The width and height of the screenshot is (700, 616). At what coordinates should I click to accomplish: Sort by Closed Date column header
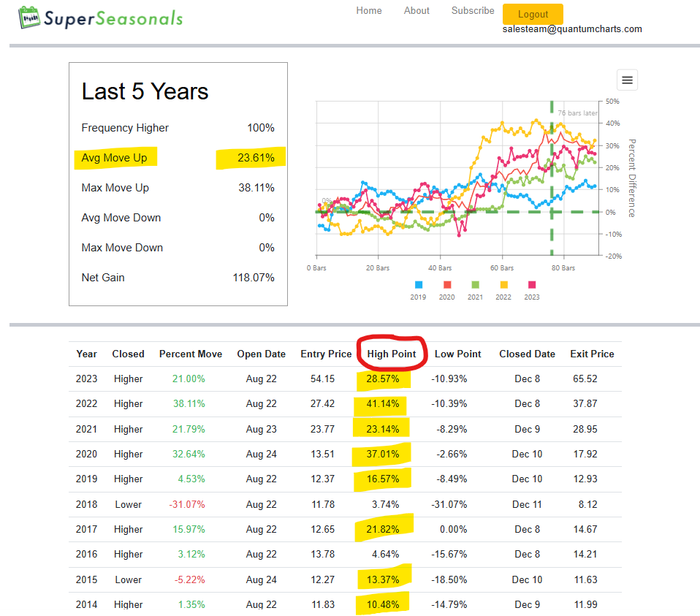[x=528, y=354]
